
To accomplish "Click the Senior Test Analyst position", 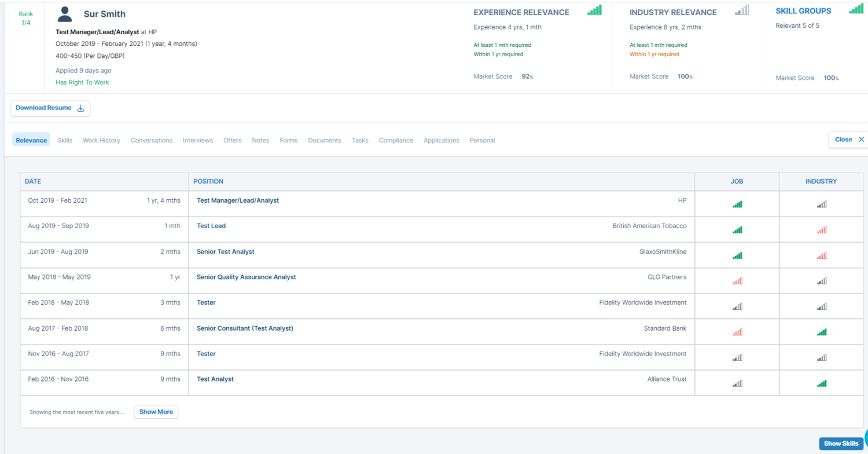I will [x=226, y=252].
